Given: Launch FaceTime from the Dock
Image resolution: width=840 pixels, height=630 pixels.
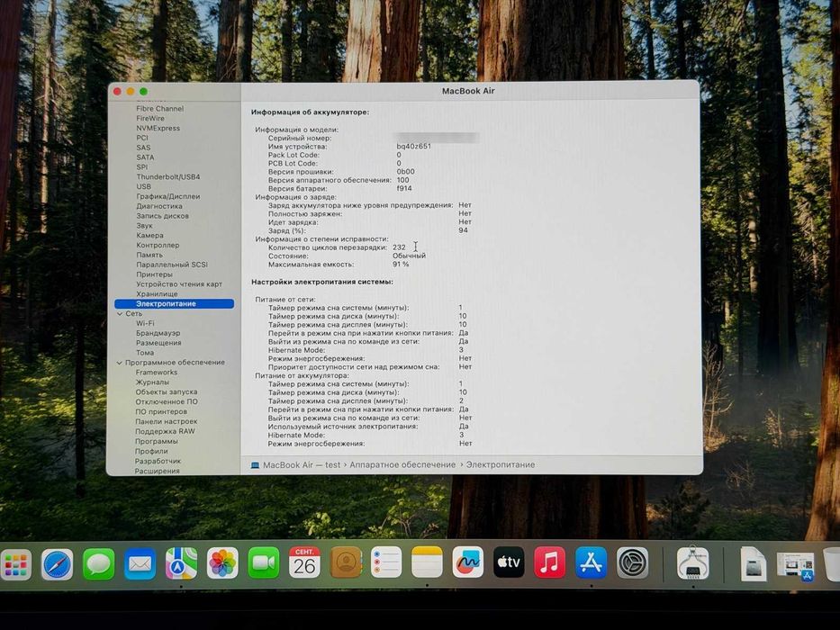Looking at the screenshot, I should click(x=264, y=563).
